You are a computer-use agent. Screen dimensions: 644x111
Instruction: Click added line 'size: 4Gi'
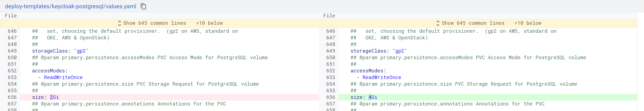[x=488, y=97]
